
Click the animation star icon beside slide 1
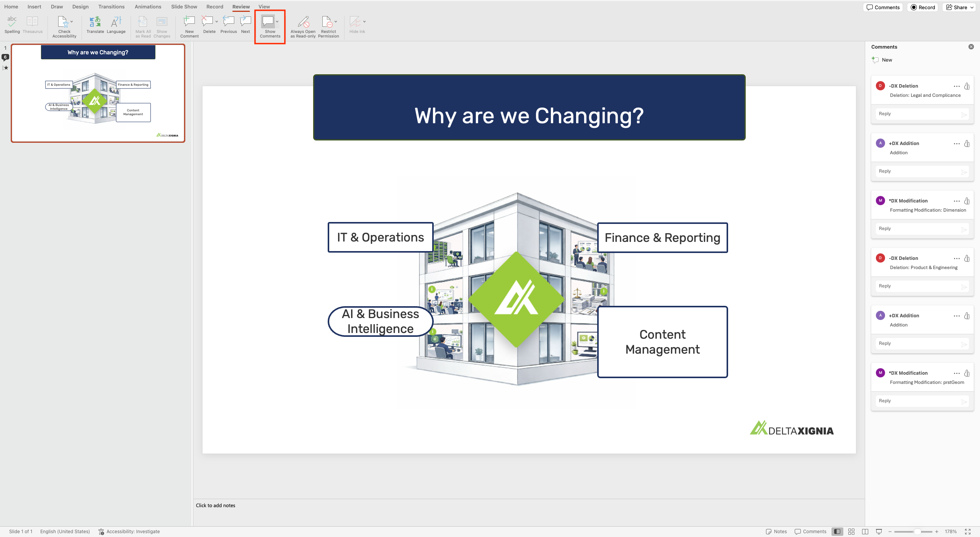click(5, 68)
